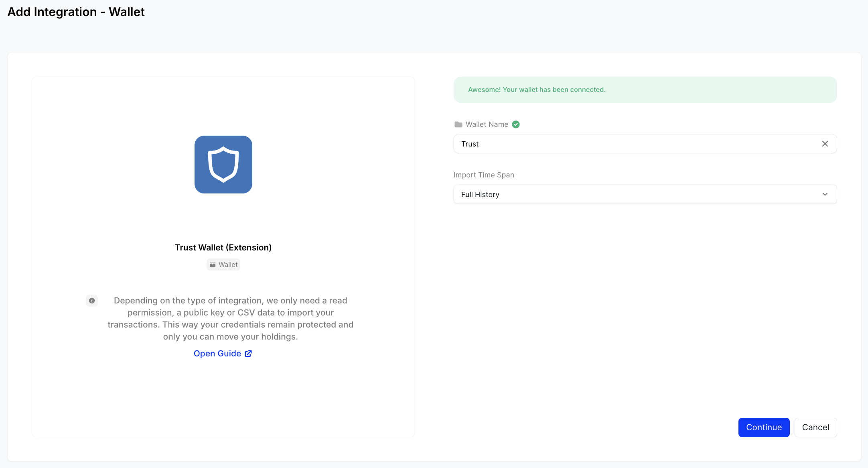
Task: Click the Wallet tag text
Action: pos(228,265)
